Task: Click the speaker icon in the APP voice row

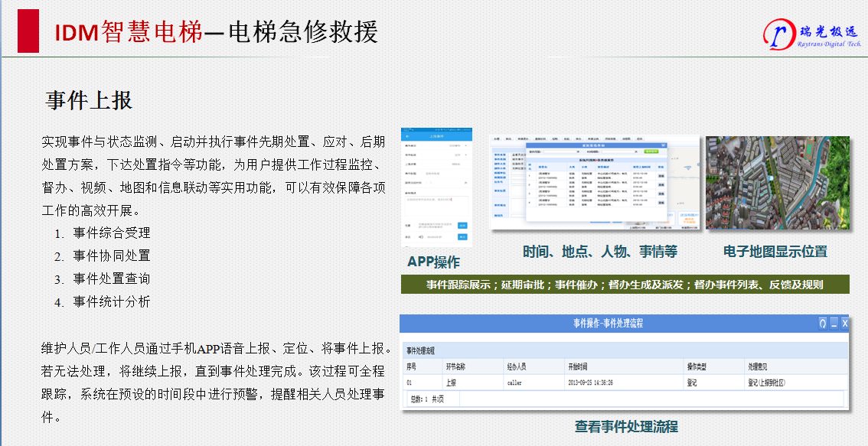Action: 419,237
